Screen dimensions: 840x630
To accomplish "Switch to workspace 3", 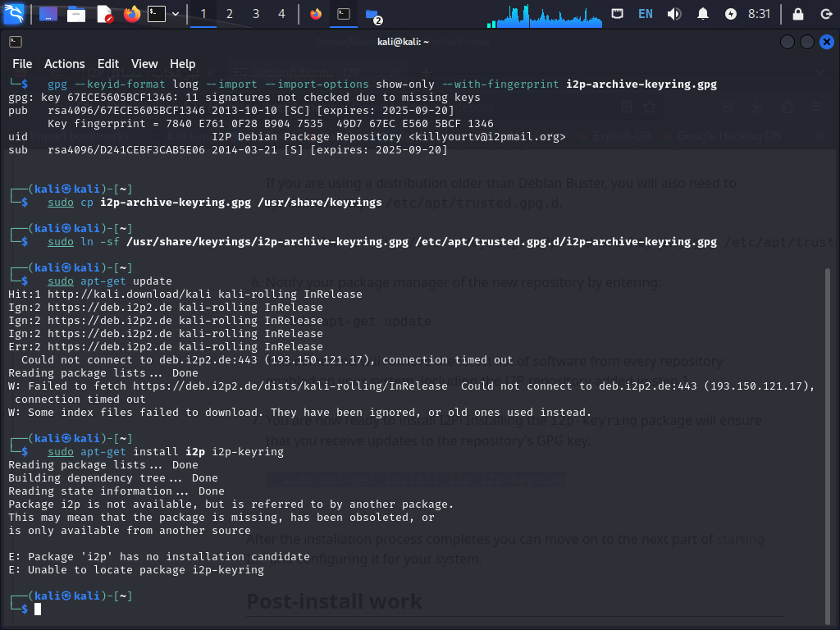I will coord(256,14).
